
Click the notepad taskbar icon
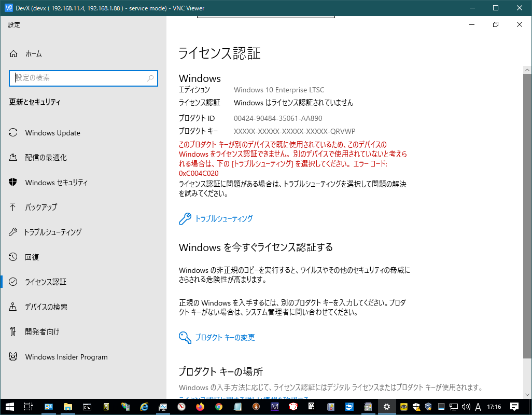[x=237, y=407]
